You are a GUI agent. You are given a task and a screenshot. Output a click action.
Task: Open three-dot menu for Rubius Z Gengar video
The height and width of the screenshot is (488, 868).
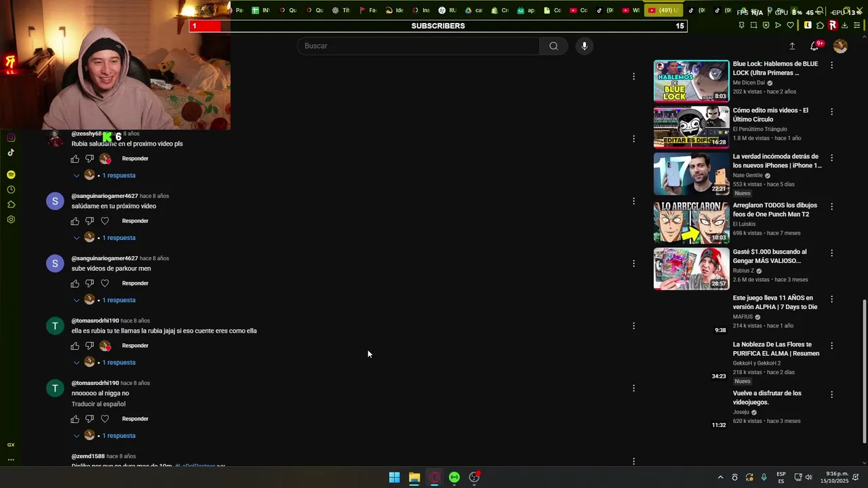[x=832, y=253]
